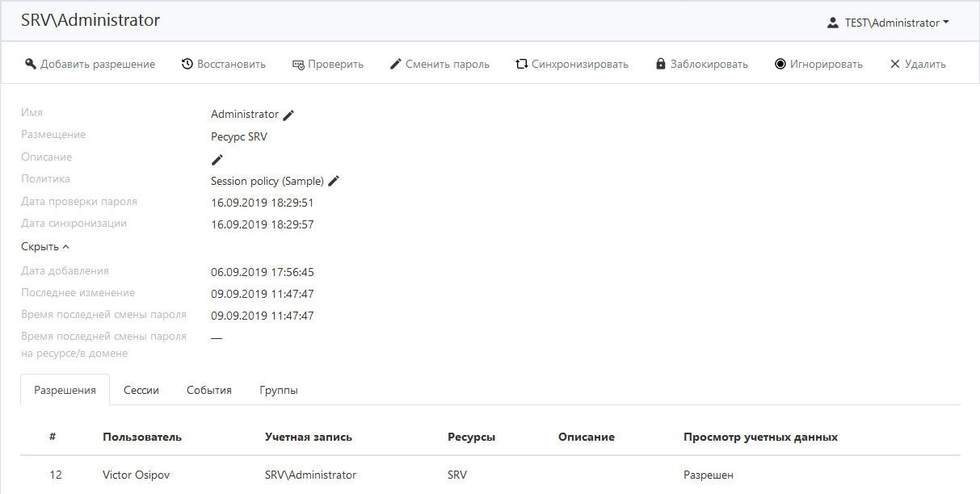Click the pencil icon beside Session policy (Sample)
Image resolution: width=980 pixels, height=494 pixels.
point(334,181)
